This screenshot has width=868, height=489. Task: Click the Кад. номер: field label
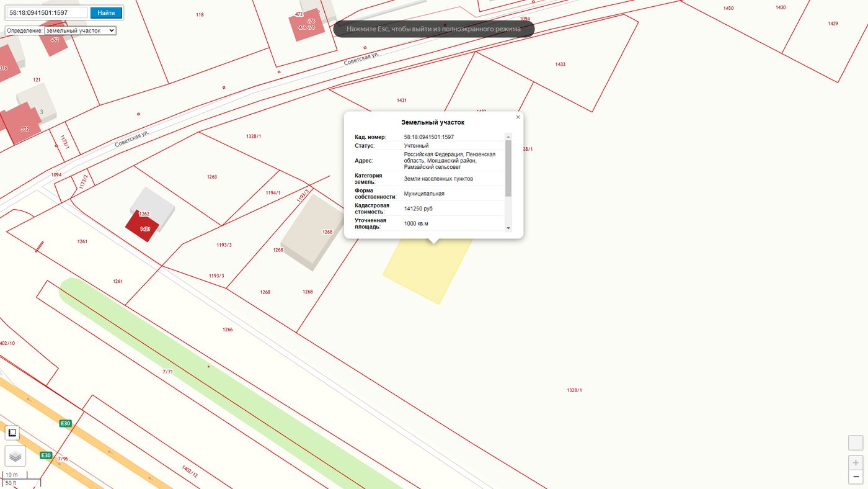(370, 137)
